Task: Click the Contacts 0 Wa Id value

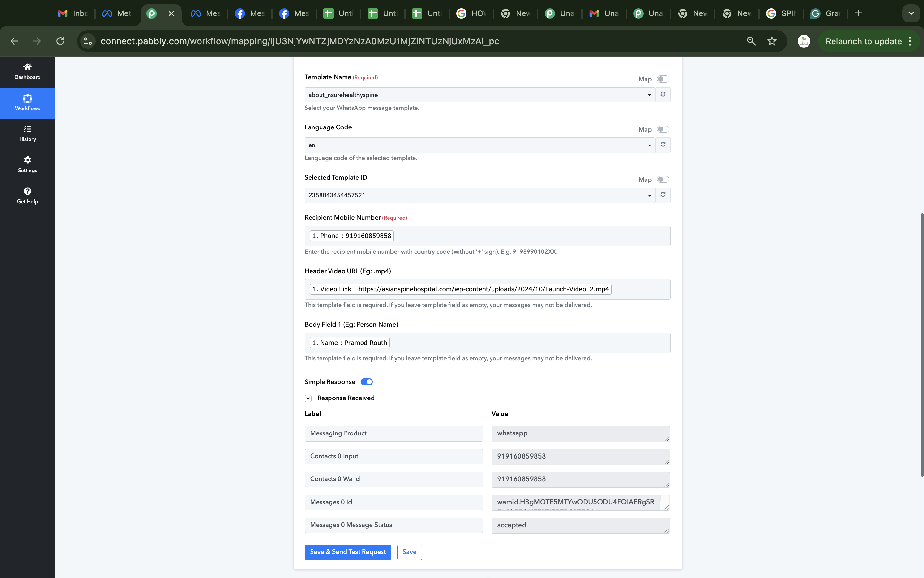Action: (580, 479)
